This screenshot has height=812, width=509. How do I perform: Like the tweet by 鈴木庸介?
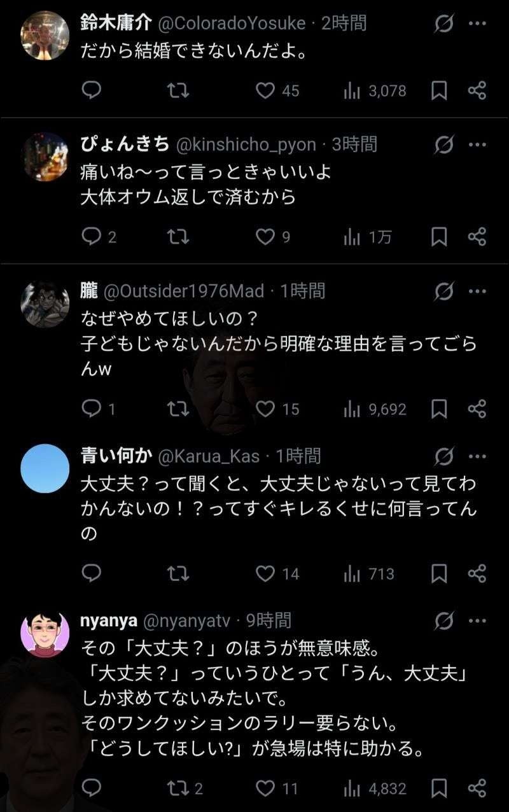(265, 90)
